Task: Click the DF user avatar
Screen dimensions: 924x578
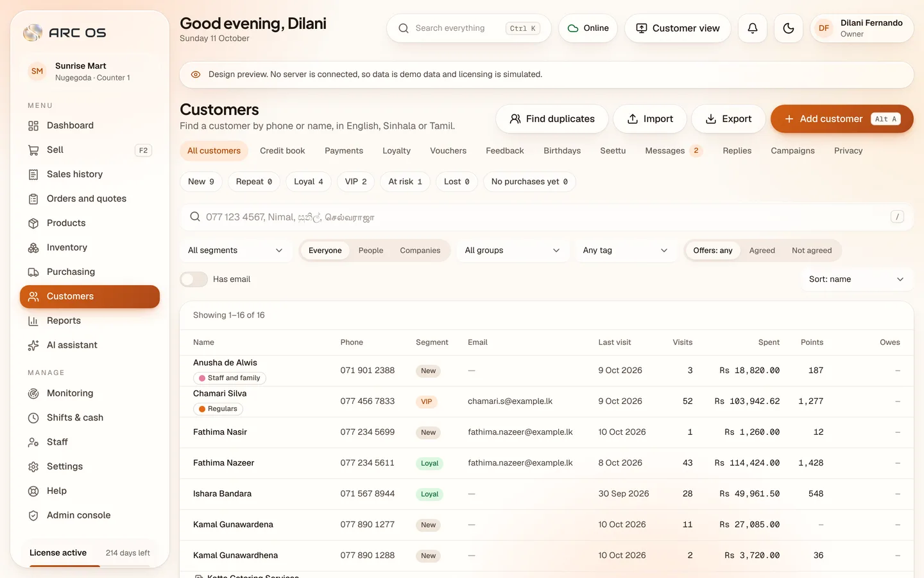Action: 824,28
